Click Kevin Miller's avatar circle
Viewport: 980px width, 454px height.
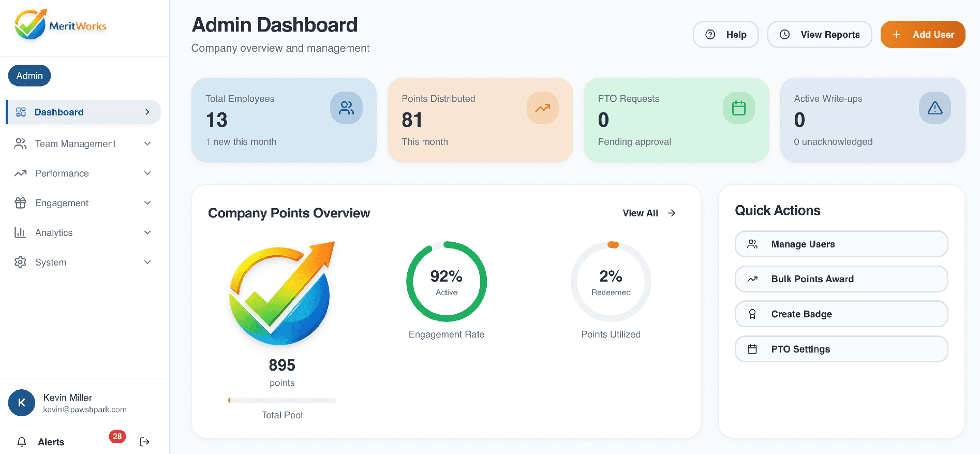pos(22,403)
